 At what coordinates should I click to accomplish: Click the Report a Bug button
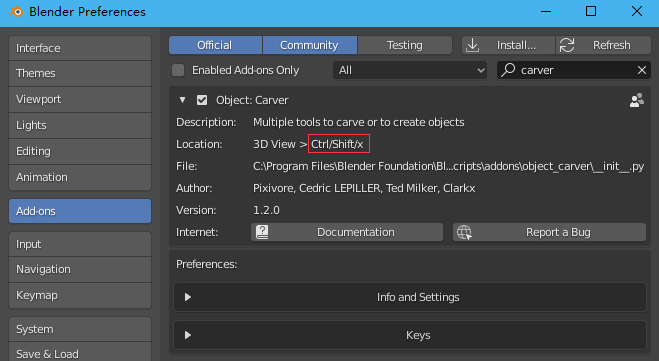point(549,232)
